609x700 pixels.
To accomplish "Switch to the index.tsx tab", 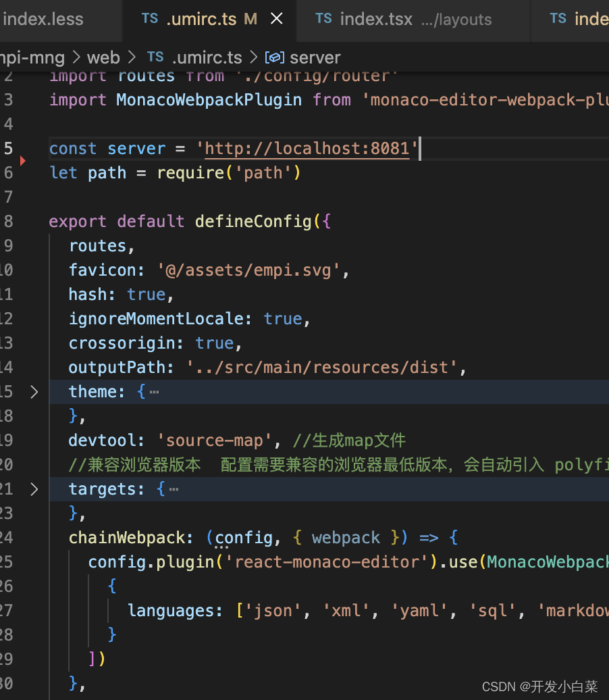I will (376, 19).
